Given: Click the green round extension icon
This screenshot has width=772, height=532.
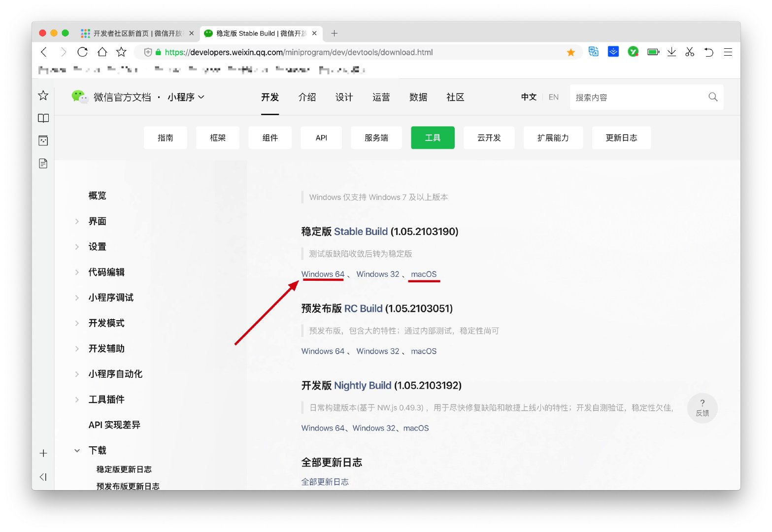Looking at the screenshot, I should point(633,52).
